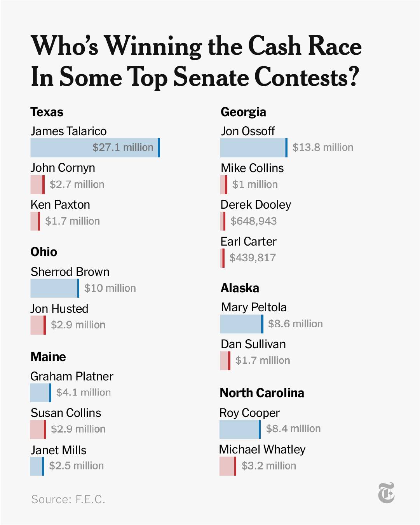Click Susan Collins's red bar
Viewport: 420px width, 525px height.
coord(38,429)
